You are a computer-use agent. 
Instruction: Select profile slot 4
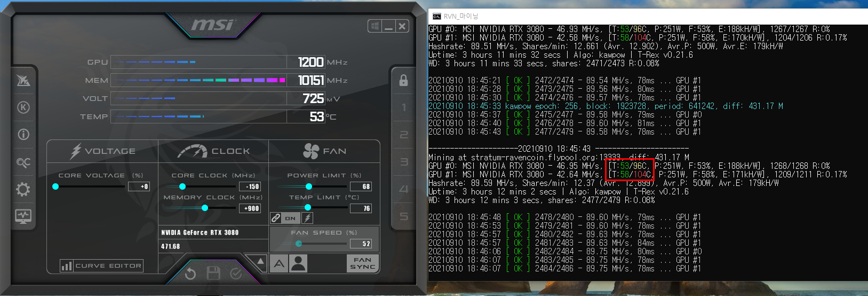tap(403, 189)
